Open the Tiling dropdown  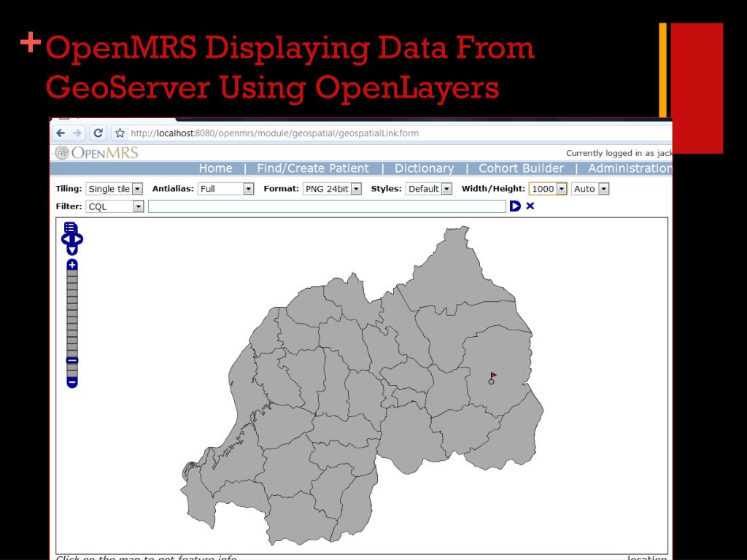[115, 189]
